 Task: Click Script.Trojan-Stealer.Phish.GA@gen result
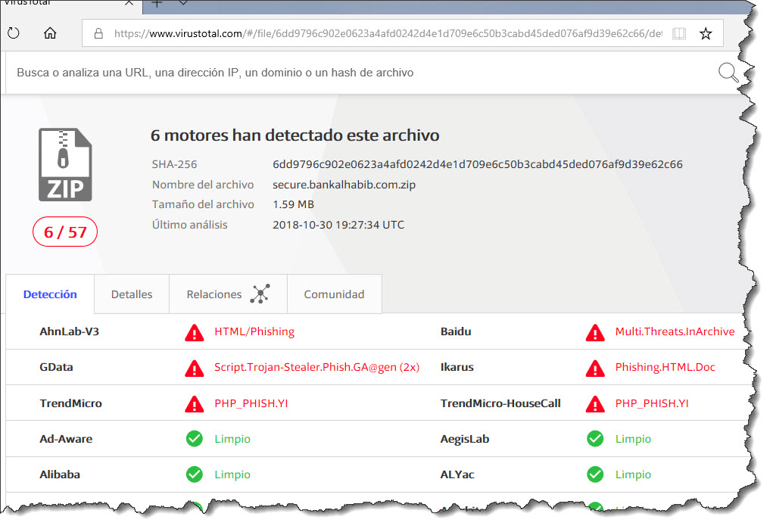click(x=316, y=367)
